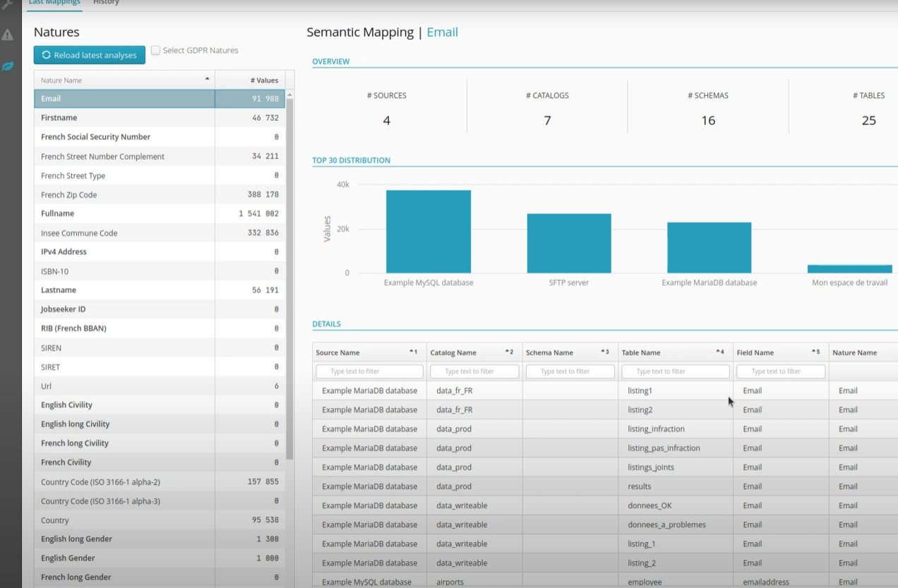This screenshot has height=588, width=898.
Task: Click the Table Name sort indicator
Action: pyautogui.click(x=719, y=352)
